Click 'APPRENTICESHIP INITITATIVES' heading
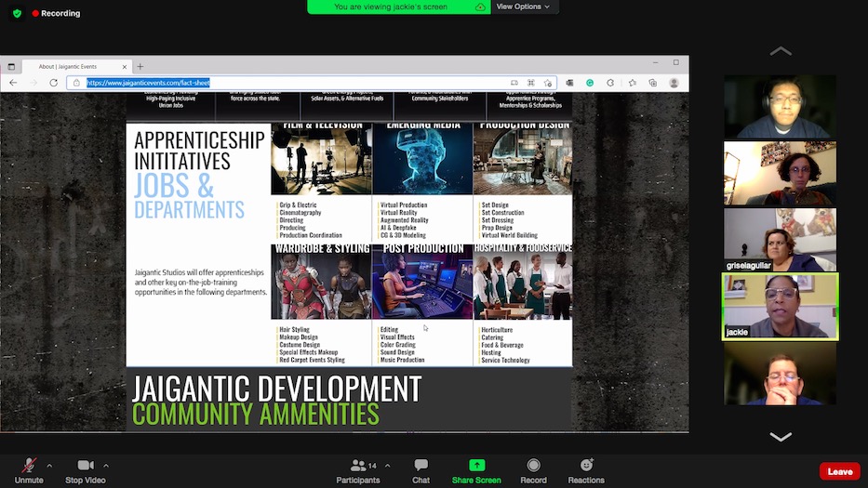 pyautogui.click(x=199, y=151)
